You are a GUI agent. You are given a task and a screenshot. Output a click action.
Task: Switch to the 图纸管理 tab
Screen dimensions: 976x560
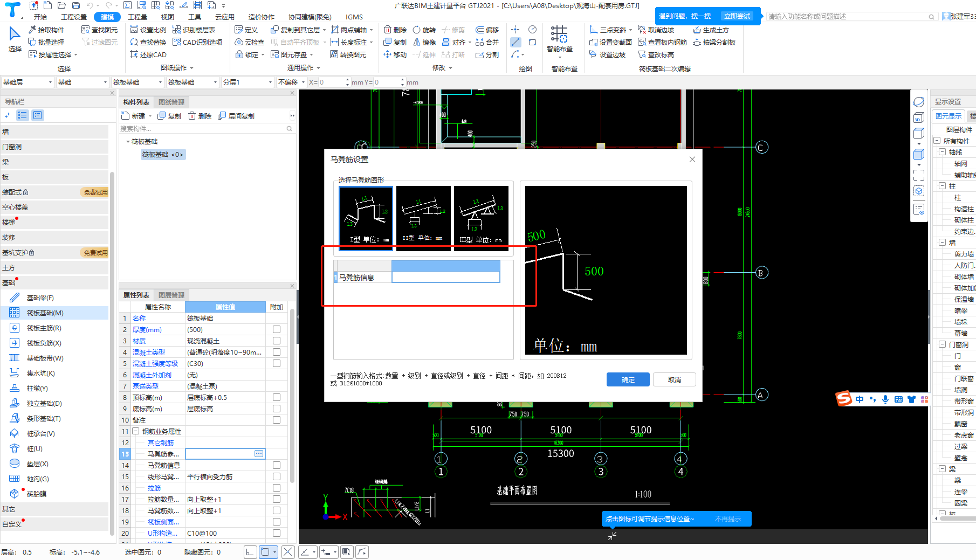171,102
